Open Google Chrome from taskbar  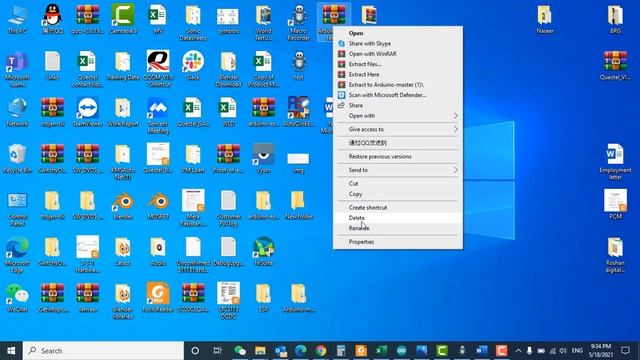tap(321, 351)
